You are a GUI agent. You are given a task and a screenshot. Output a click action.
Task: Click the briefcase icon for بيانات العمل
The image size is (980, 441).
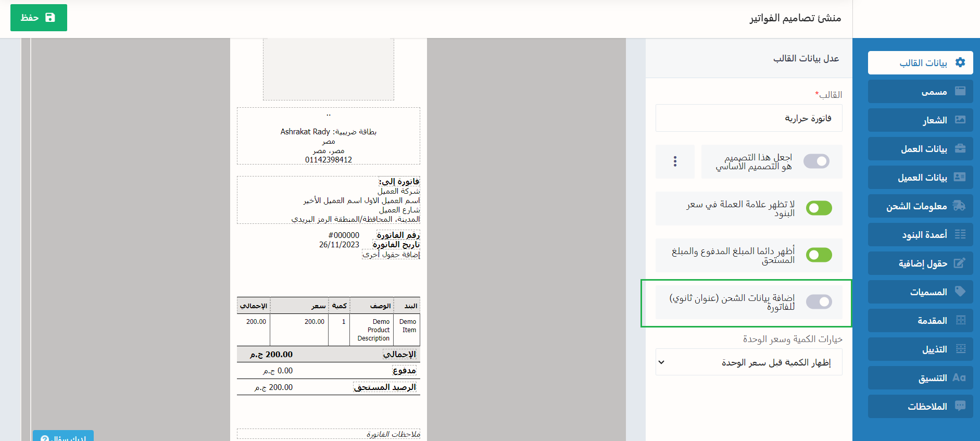(960, 148)
